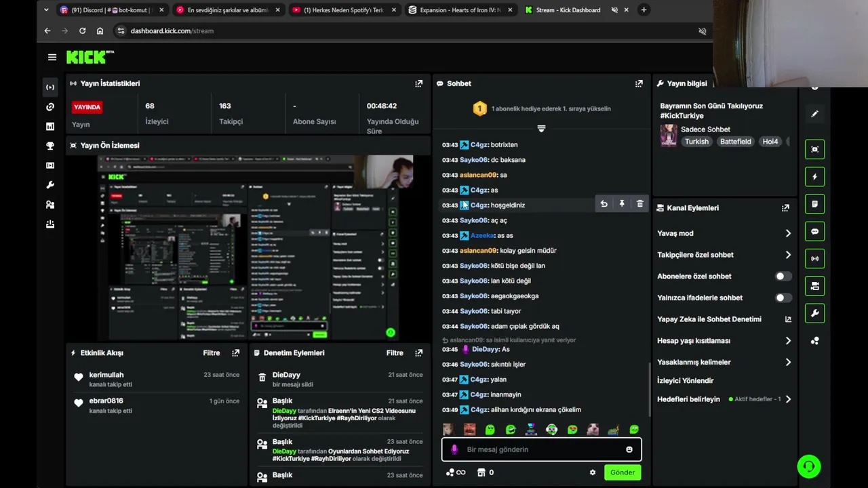
Task: Click the chat panel scrollbar
Action: (650, 390)
